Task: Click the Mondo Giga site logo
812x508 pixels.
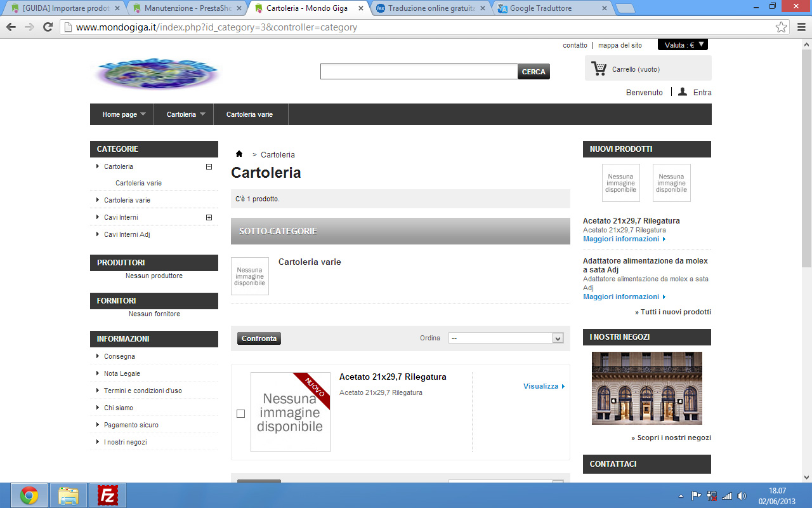Action: pyautogui.click(x=157, y=73)
